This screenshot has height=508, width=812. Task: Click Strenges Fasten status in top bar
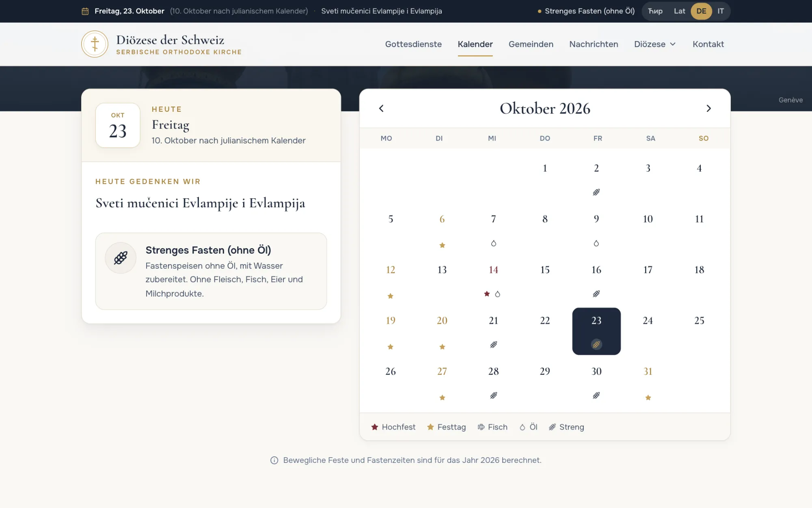(x=586, y=11)
